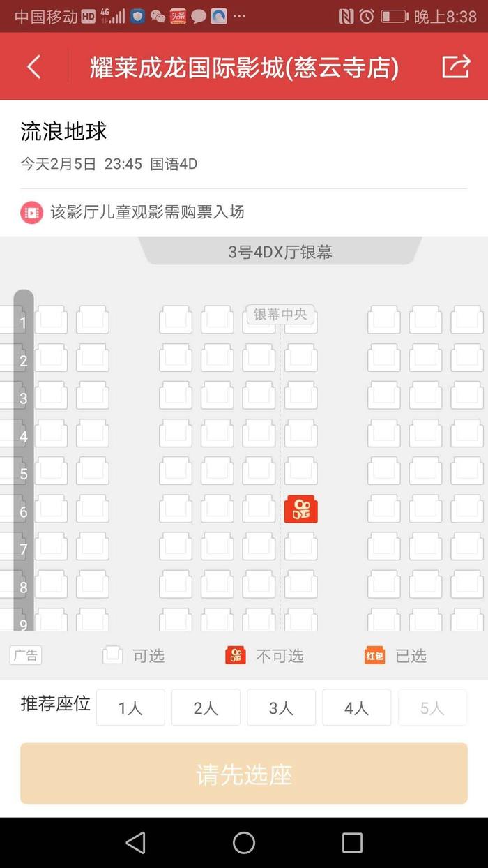Tap the disabled 5人 recommendation option

click(x=432, y=708)
